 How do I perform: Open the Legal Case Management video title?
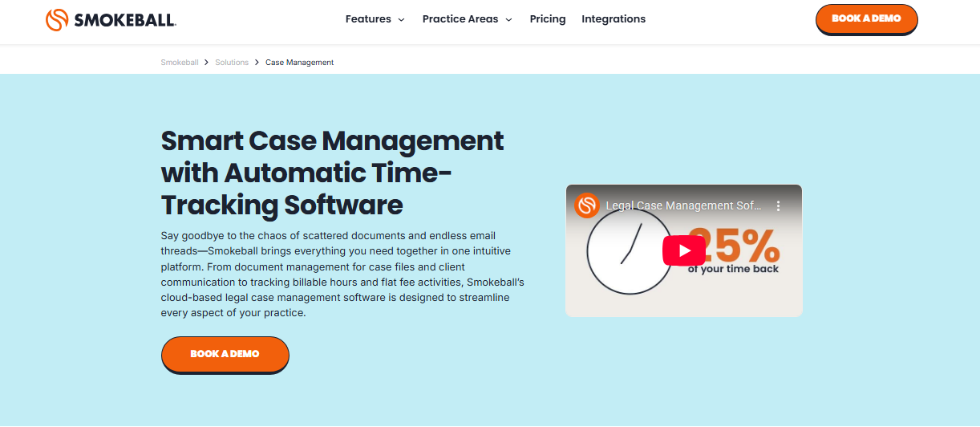click(x=684, y=206)
